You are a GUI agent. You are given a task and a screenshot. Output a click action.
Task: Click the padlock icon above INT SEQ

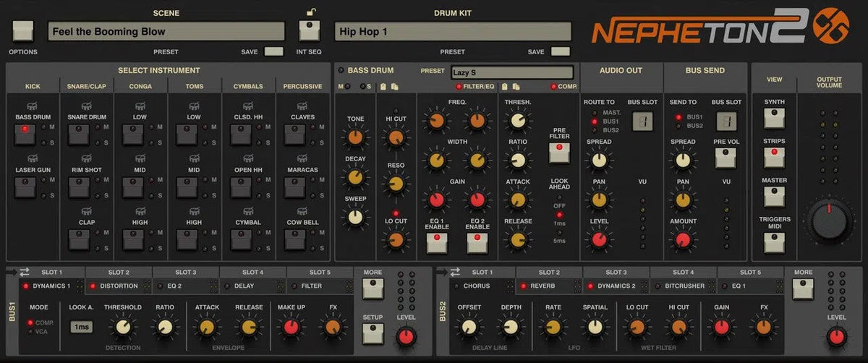tap(311, 12)
